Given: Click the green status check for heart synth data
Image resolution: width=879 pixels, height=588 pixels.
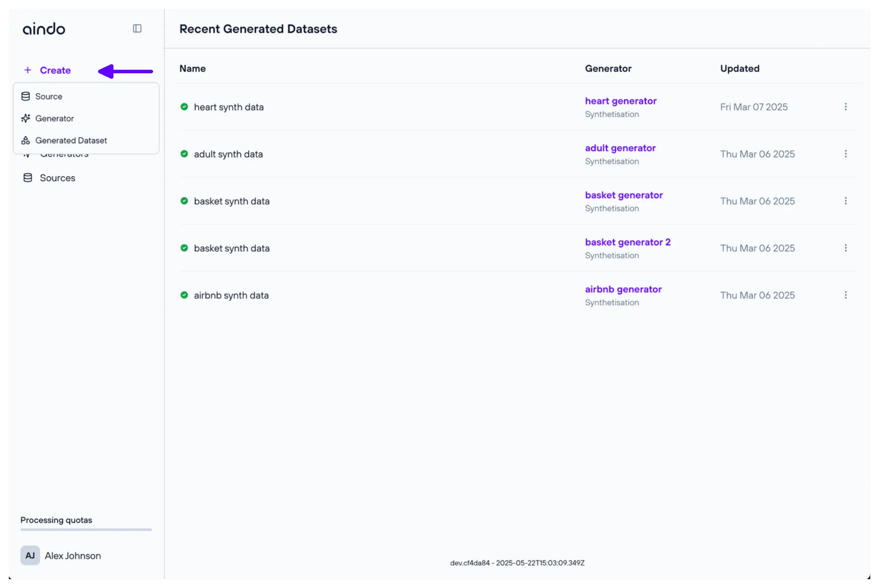Looking at the screenshot, I should (x=184, y=107).
